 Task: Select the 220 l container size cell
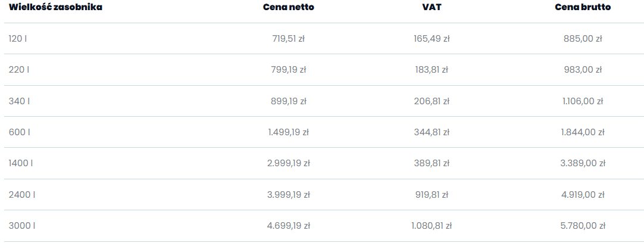pyautogui.click(x=19, y=70)
